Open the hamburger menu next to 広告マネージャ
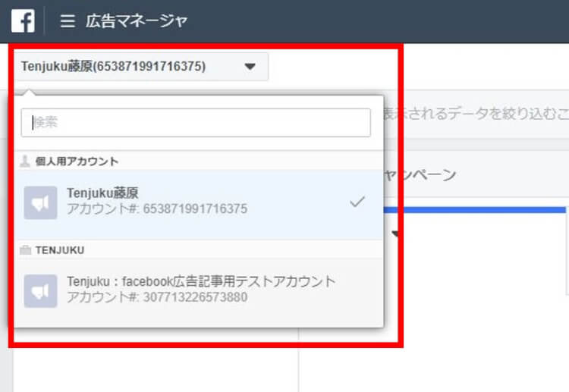Viewport: 569px width, 392px height. point(68,21)
